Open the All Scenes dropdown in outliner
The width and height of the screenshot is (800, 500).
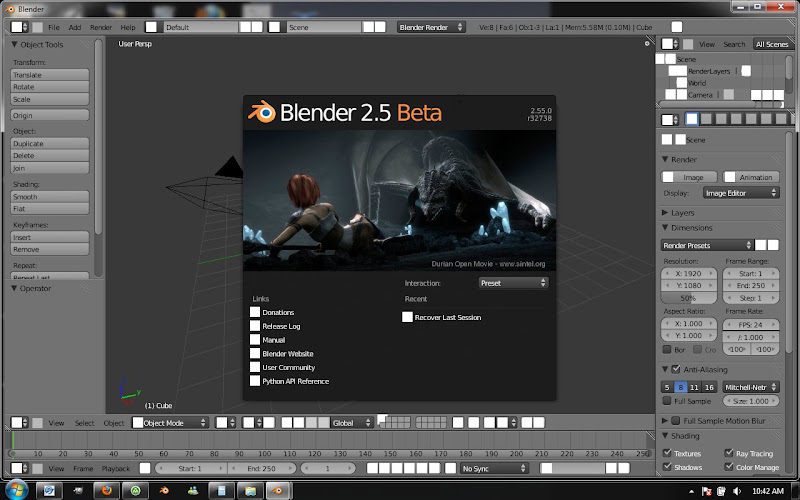[x=772, y=44]
